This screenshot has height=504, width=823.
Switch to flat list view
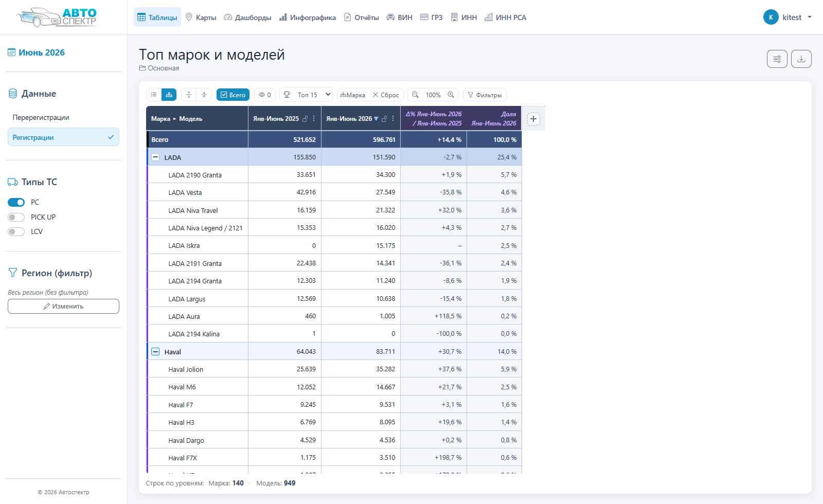(x=154, y=95)
